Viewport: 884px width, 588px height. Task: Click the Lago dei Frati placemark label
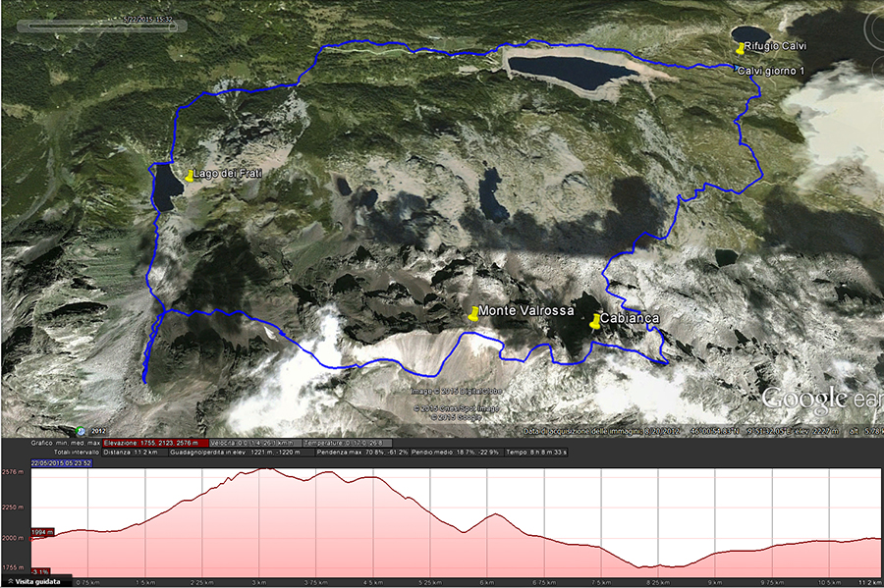click(228, 174)
